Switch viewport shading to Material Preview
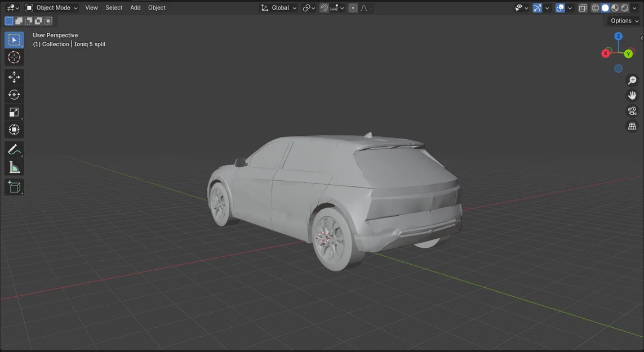The height and width of the screenshot is (352, 644). pyautogui.click(x=615, y=7)
